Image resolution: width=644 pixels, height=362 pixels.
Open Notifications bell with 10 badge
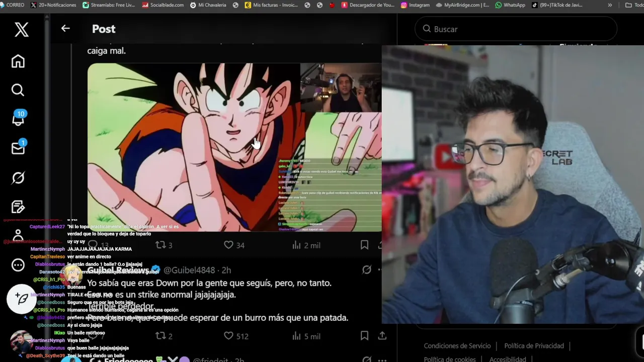pos(19,118)
